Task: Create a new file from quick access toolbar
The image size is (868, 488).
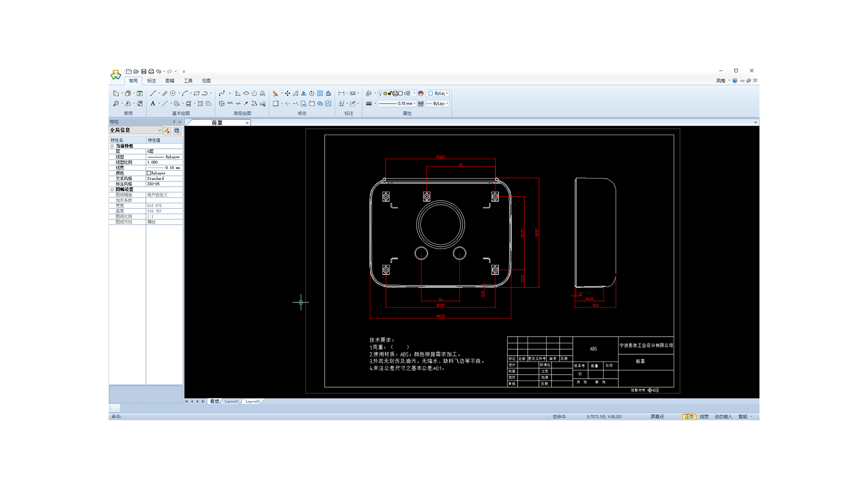Action: pyautogui.click(x=129, y=71)
